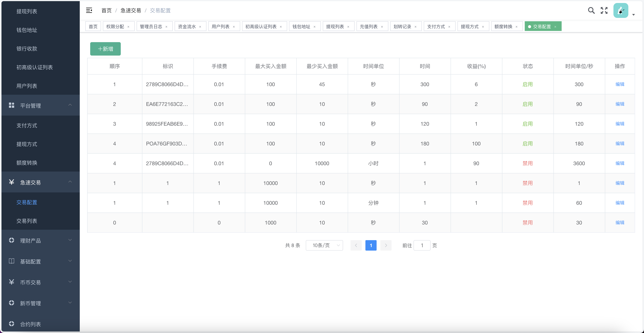Click the 币币交易 currency icon
This screenshot has height=333, width=644.
11,282
